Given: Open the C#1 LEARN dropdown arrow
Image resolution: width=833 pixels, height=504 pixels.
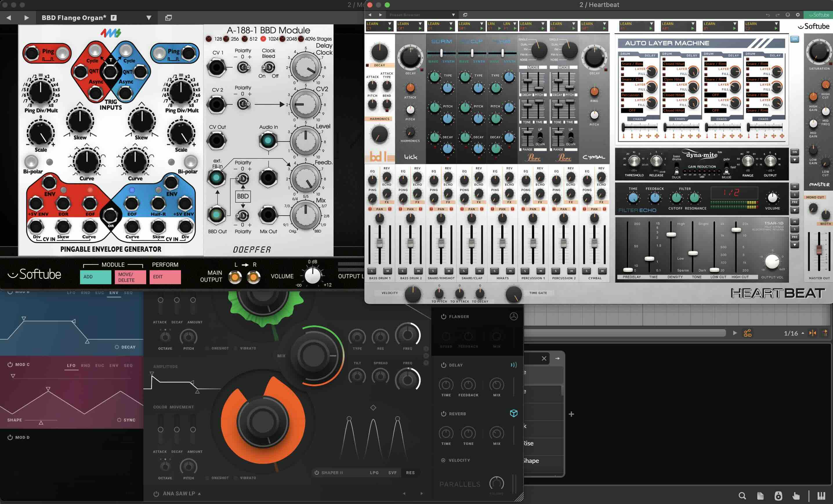Looking at the screenshot, I should 420,24.
